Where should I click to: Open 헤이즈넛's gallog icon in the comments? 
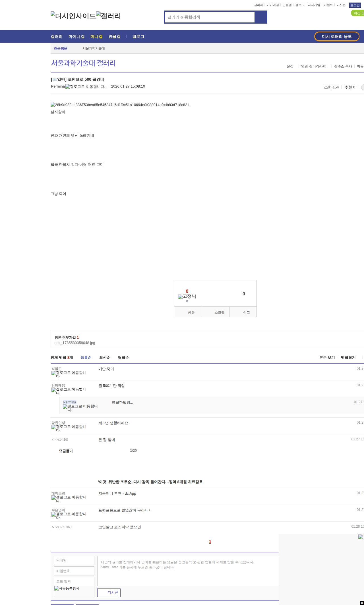pyautogui.click(x=69, y=499)
